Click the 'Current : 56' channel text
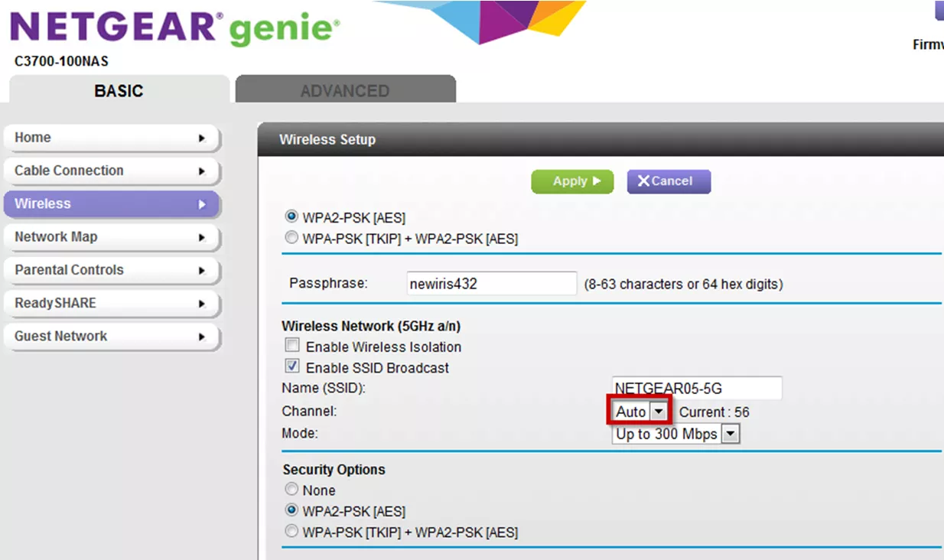 click(715, 412)
